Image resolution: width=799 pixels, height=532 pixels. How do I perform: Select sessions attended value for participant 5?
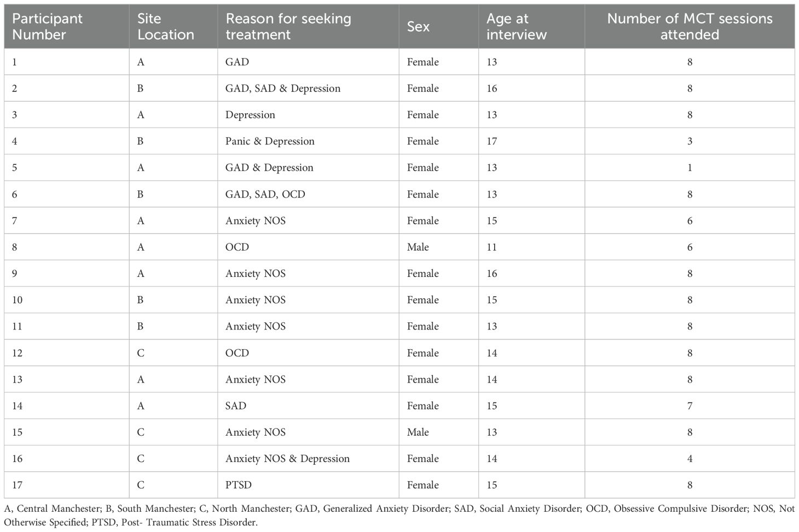click(x=689, y=167)
